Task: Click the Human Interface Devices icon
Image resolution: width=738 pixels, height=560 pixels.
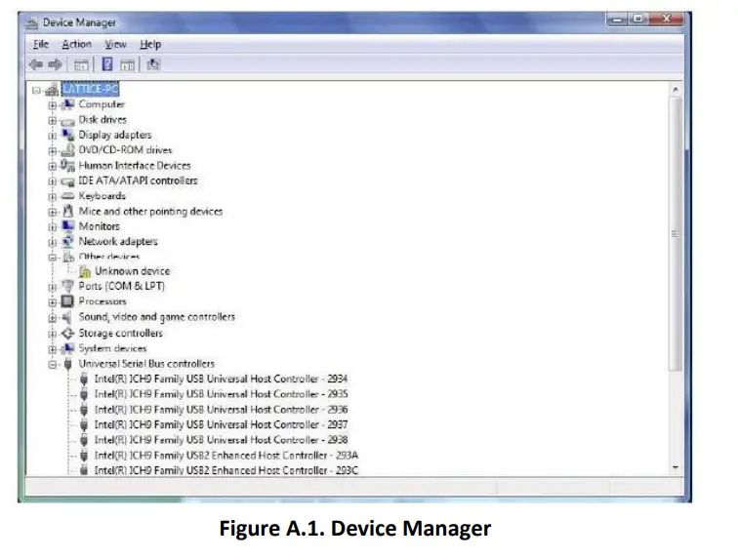Action: point(67,166)
